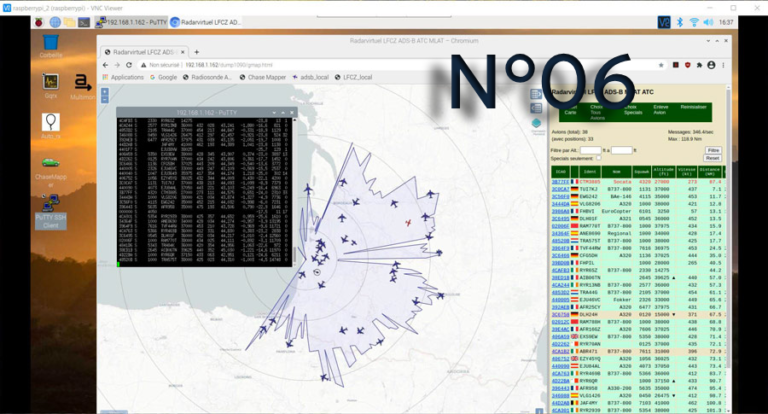This screenshot has height=414, width=768.
Task: Open the Corbeille trash desktop icon
Action: tap(51, 47)
